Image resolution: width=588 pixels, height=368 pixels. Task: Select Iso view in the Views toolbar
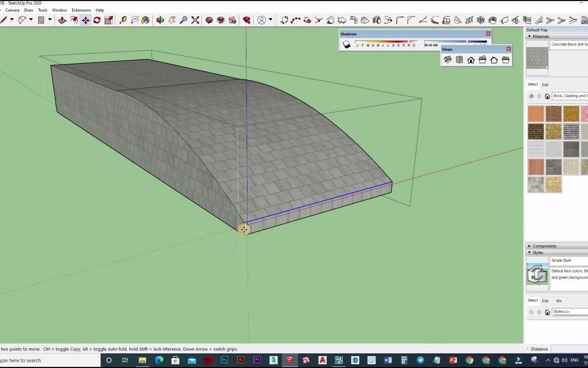(x=448, y=60)
